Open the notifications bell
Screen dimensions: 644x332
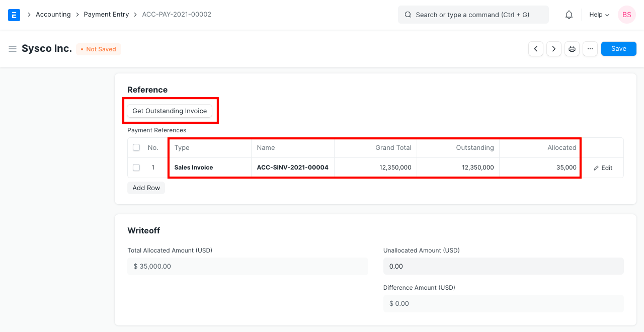569,15
